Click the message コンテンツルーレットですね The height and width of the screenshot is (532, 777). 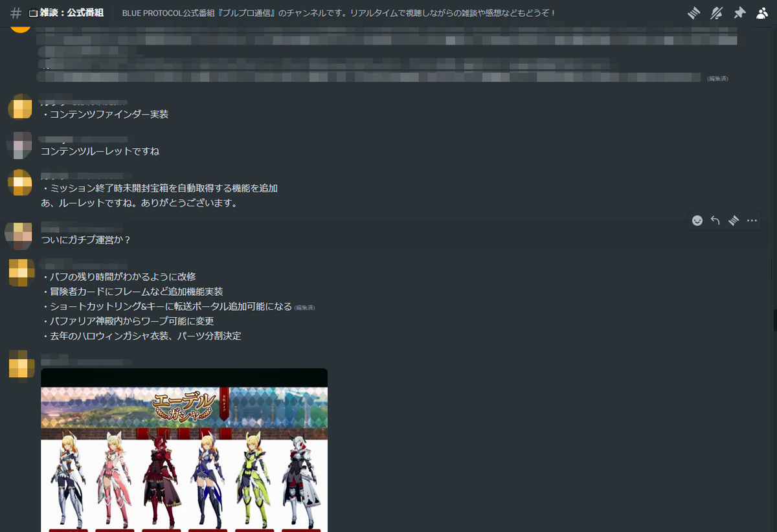click(100, 151)
